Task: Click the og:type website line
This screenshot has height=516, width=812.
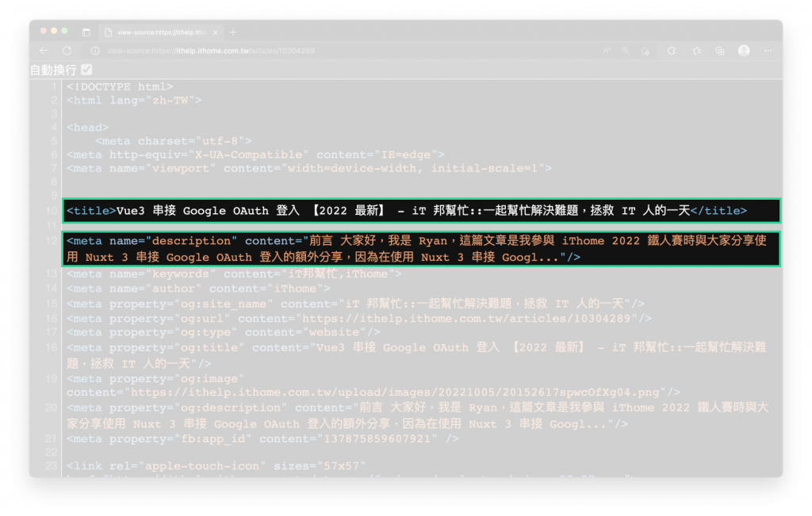Action: pyautogui.click(x=223, y=332)
